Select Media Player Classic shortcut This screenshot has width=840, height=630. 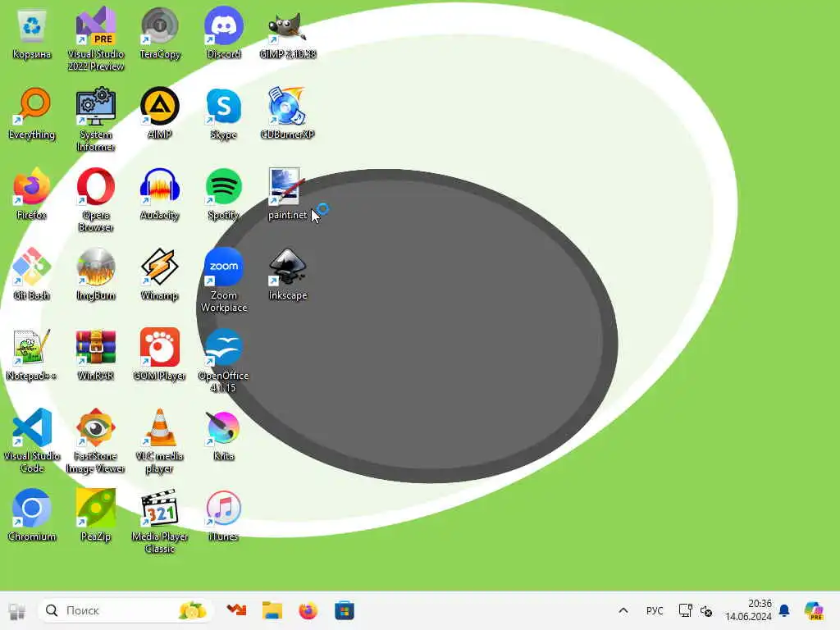[x=160, y=522]
